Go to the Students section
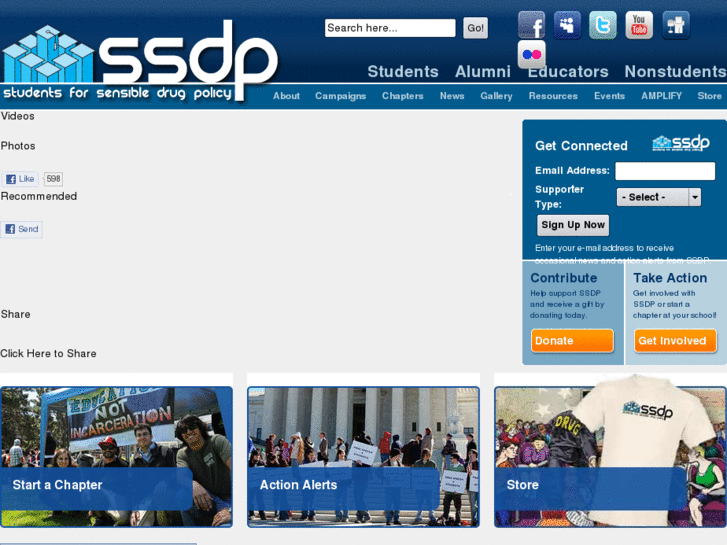The width and height of the screenshot is (727, 545). pos(403,71)
